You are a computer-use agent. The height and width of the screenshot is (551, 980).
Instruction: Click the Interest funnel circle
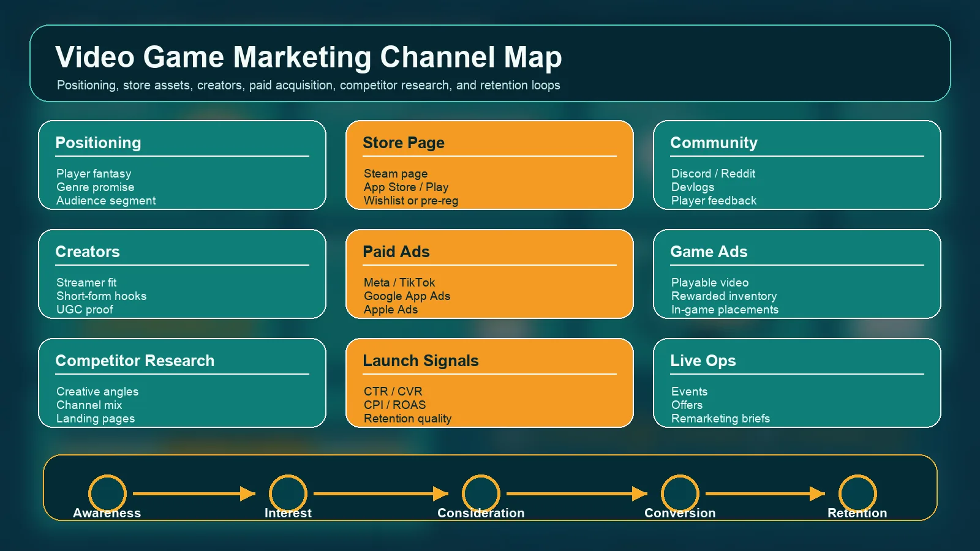coord(288,493)
